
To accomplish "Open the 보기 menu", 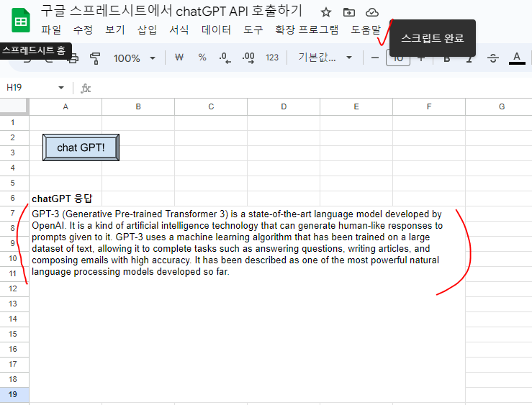I will pyautogui.click(x=115, y=29).
